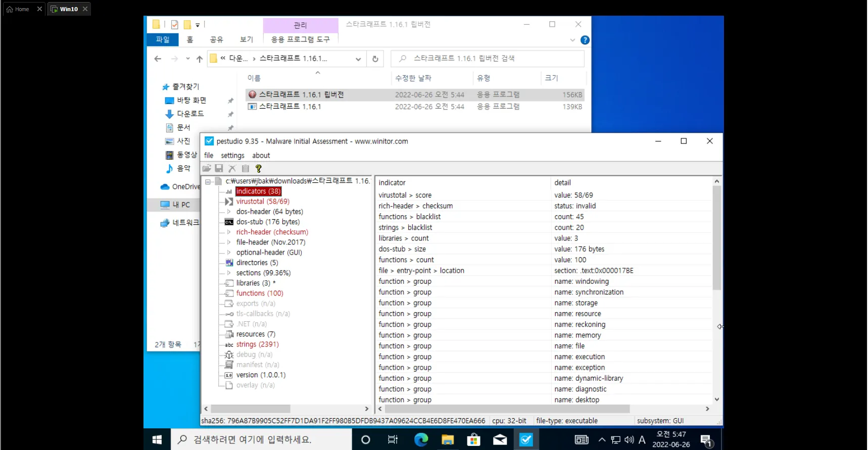Click the Explorer refresh button
Viewport: 868px width, 450px height.
click(375, 59)
